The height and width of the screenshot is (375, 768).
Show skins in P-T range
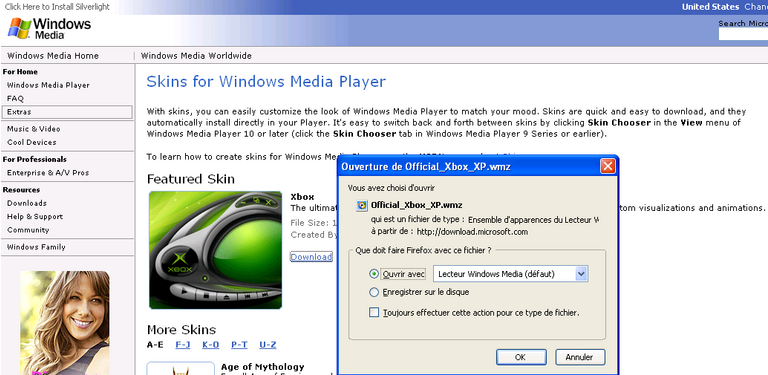click(x=239, y=345)
